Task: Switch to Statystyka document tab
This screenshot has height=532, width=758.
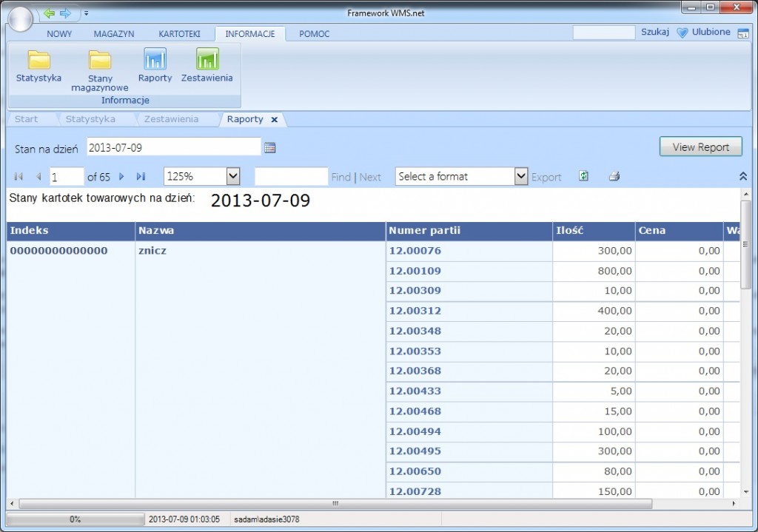Action: click(90, 119)
